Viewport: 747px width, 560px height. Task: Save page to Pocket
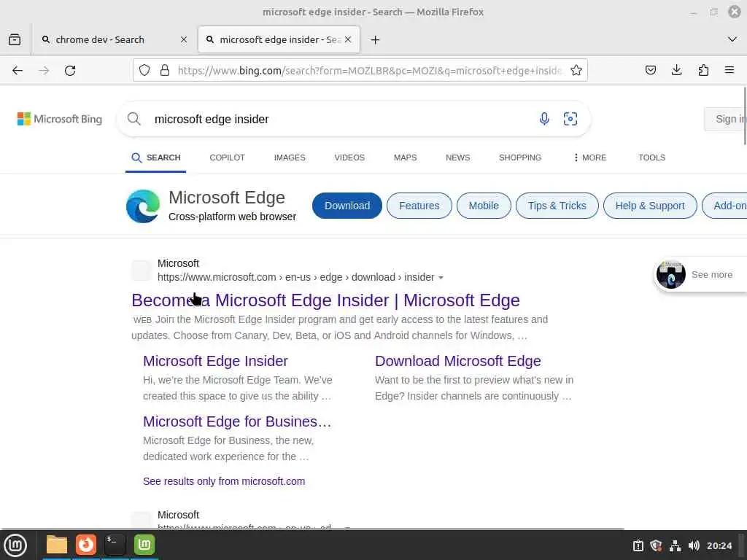click(x=650, y=71)
